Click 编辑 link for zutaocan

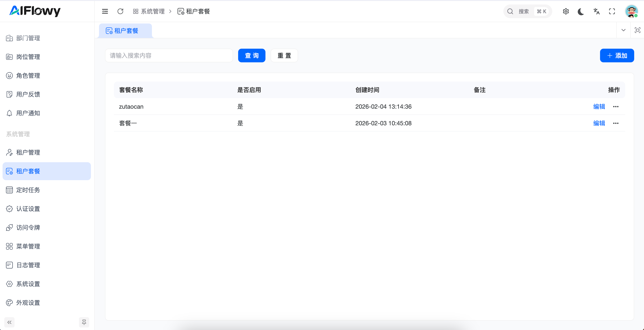(599, 107)
